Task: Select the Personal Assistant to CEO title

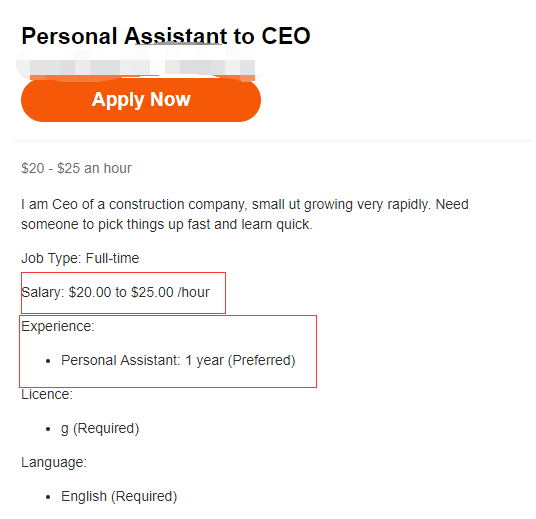Action: [x=166, y=36]
